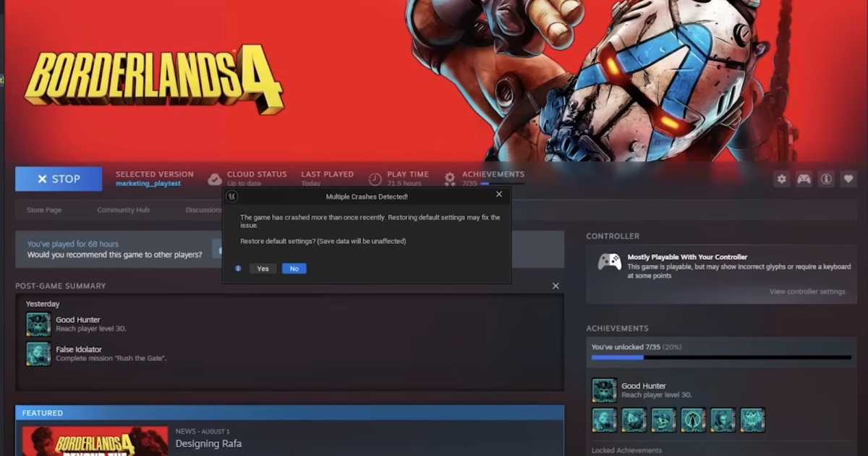
Task: Click "Complete mission Rush the Gate" text
Action: pyautogui.click(x=111, y=358)
